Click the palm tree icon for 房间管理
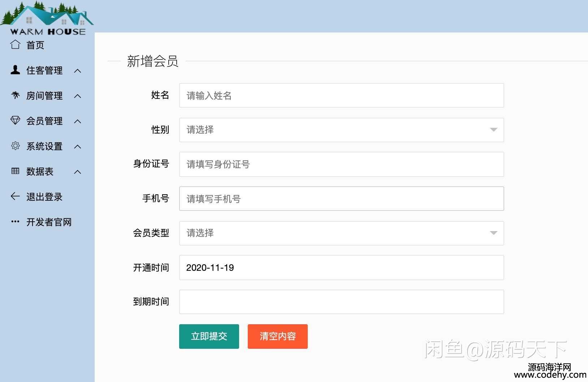 coord(15,95)
